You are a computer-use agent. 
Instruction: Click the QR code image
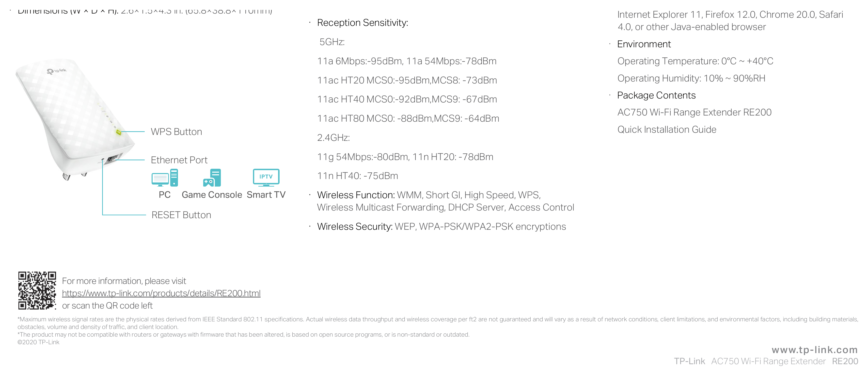[x=37, y=290]
